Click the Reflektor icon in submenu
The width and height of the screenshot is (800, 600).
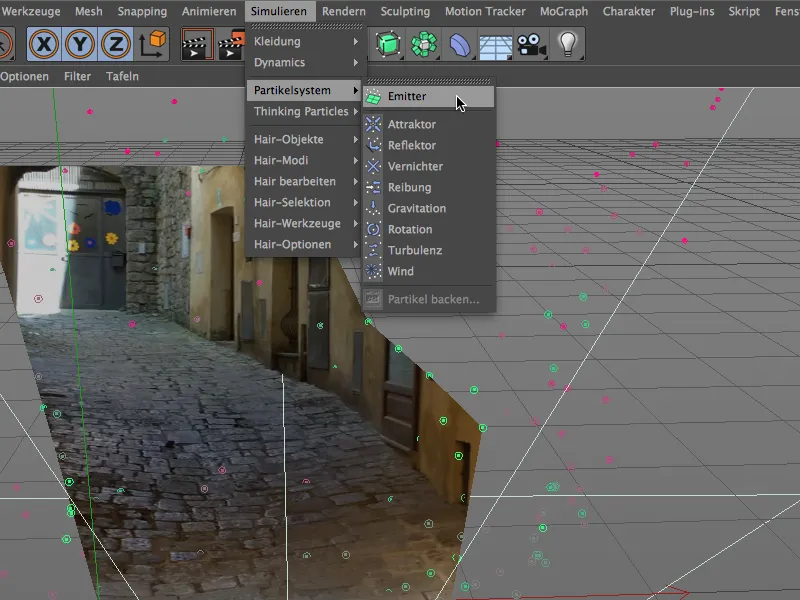point(373,145)
